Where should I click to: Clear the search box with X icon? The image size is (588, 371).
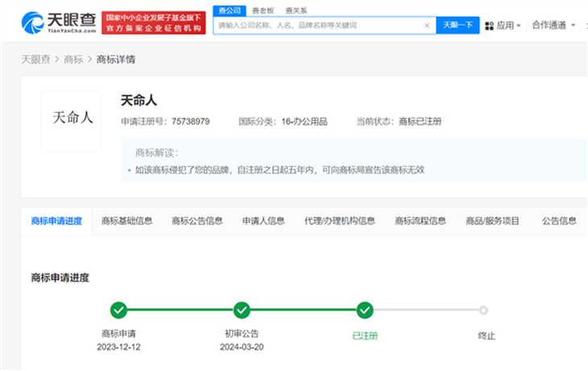point(427,26)
